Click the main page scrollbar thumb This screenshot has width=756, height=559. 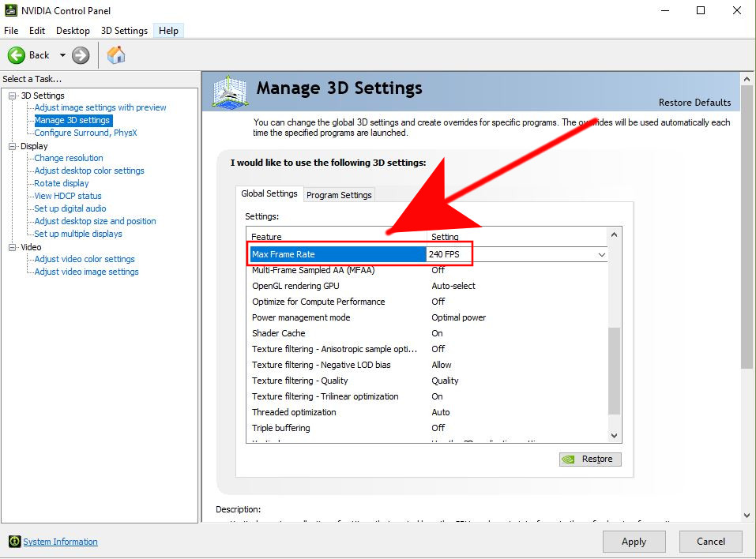click(x=747, y=227)
